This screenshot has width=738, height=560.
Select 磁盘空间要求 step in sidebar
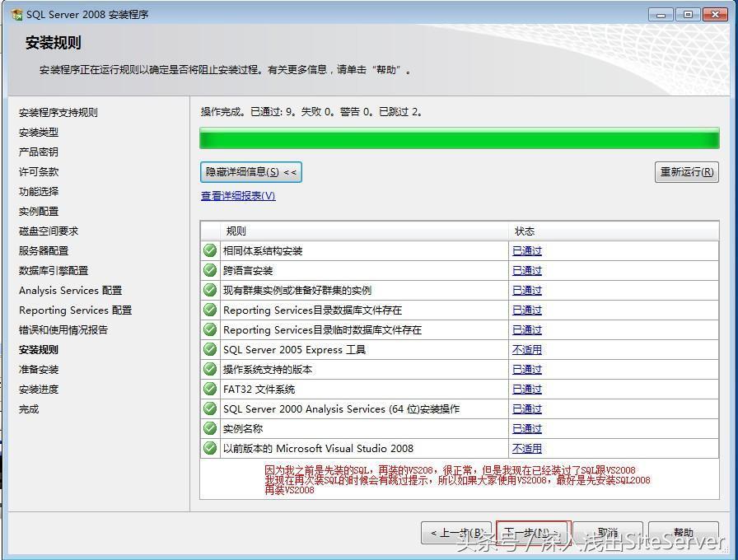(x=49, y=231)
